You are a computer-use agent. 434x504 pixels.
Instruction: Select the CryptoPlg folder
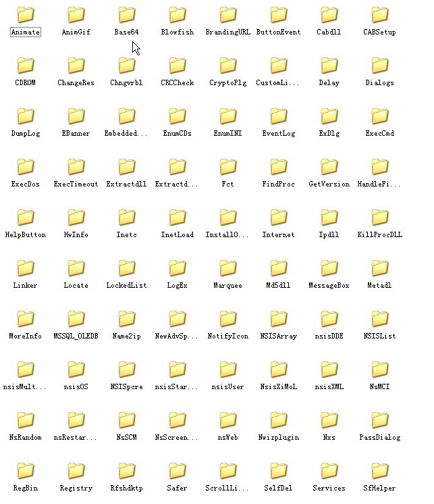coord(228,66)
